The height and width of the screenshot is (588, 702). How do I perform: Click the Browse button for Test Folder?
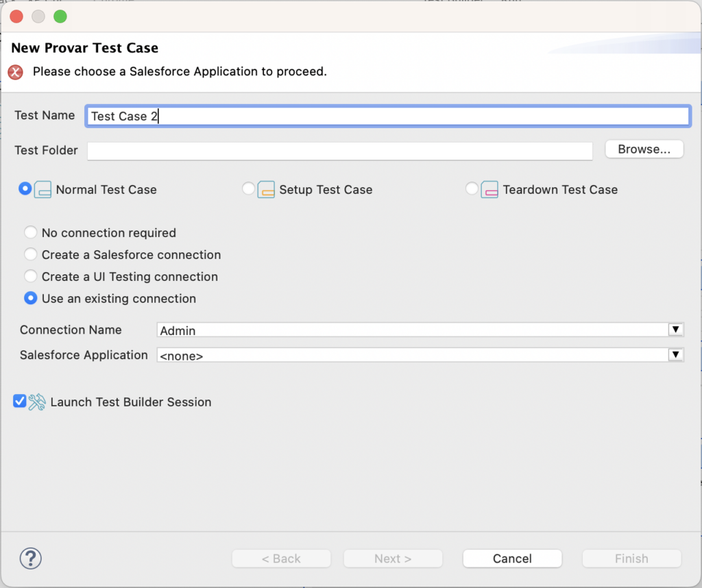(643, 149)
